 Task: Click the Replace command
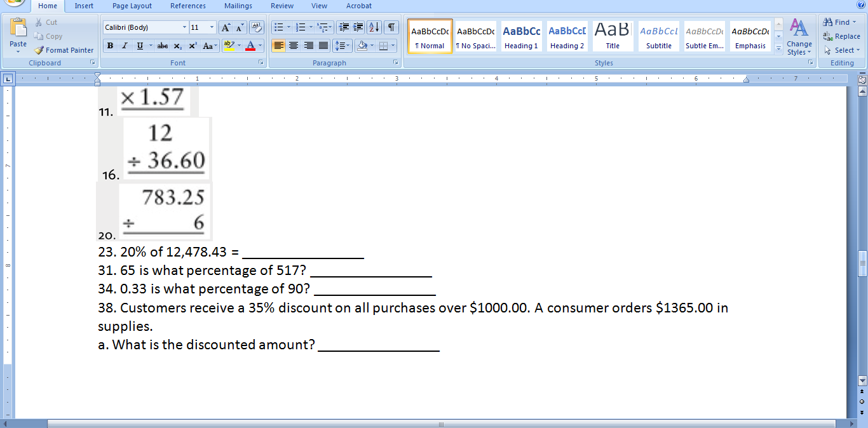[843, 36]
